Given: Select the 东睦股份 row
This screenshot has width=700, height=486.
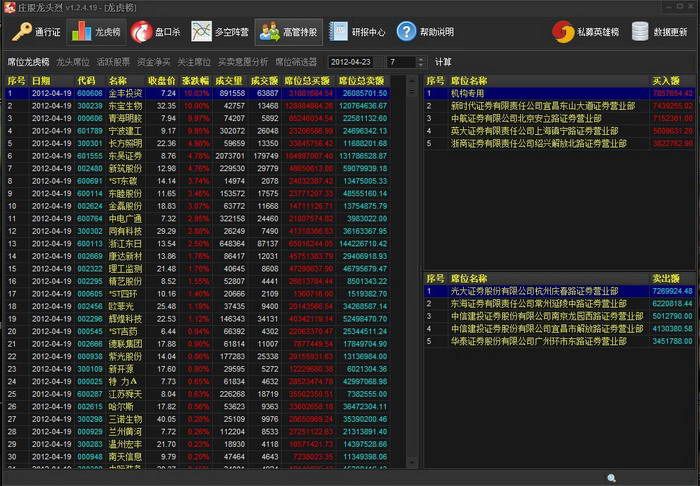Looking at the screenshot, I should [197, 194].
